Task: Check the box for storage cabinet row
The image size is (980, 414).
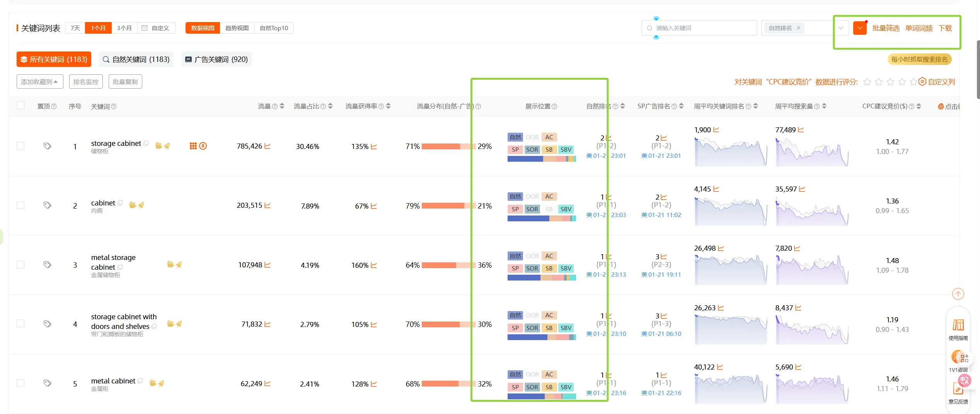Action: pyautogui.click(x=20, y=146)
